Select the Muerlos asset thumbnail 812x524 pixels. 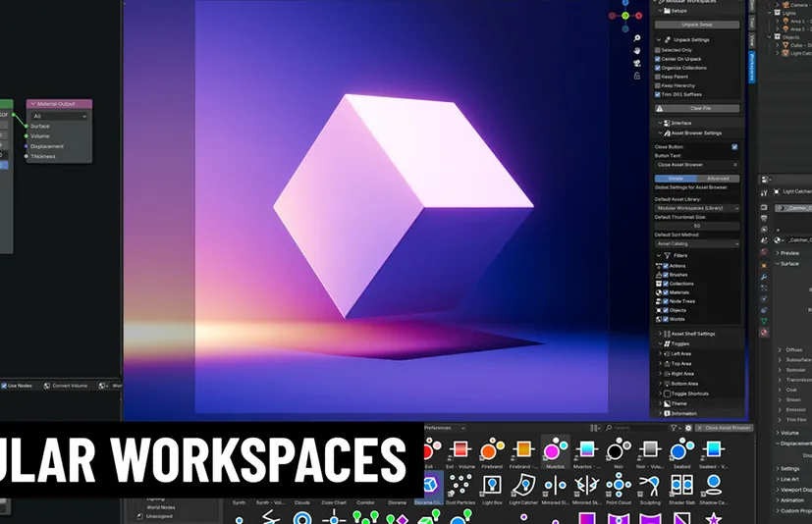pyautogui.click(x=556, y=452)
